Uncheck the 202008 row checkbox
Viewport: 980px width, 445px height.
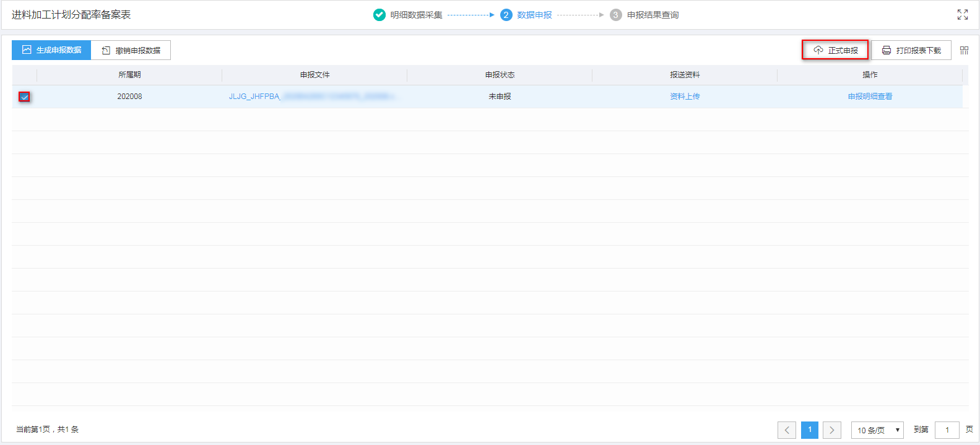click(x=24, y=97)
